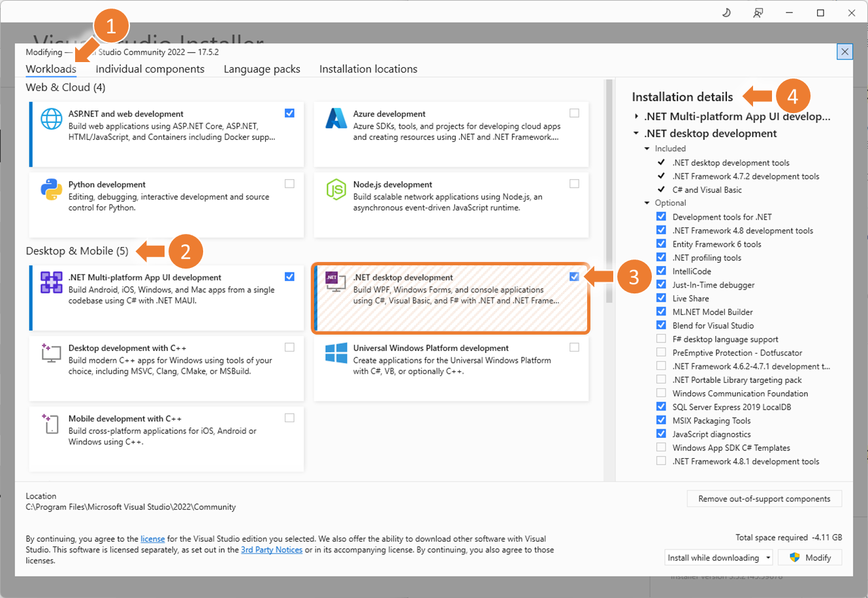Screen dimensions: 868x598
Task: Click the .NET Framework 4.7.2 development tools row
Action: click(x=745, y=176)
